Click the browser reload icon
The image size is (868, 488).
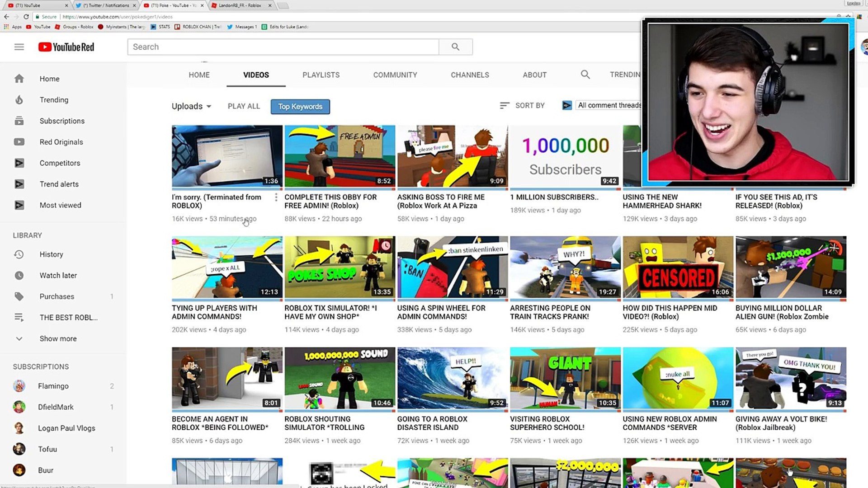click(x=26, y=17)
